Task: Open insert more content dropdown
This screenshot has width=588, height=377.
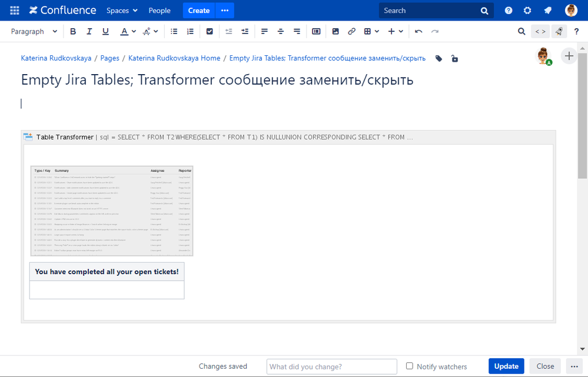Action: coord(396,32)
